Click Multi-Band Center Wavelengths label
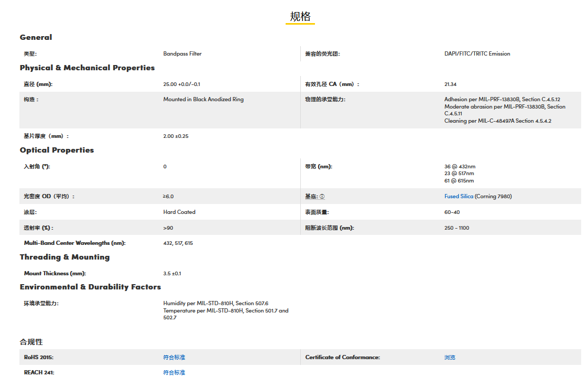Screen dimensions: 588x388 [74, 243]
